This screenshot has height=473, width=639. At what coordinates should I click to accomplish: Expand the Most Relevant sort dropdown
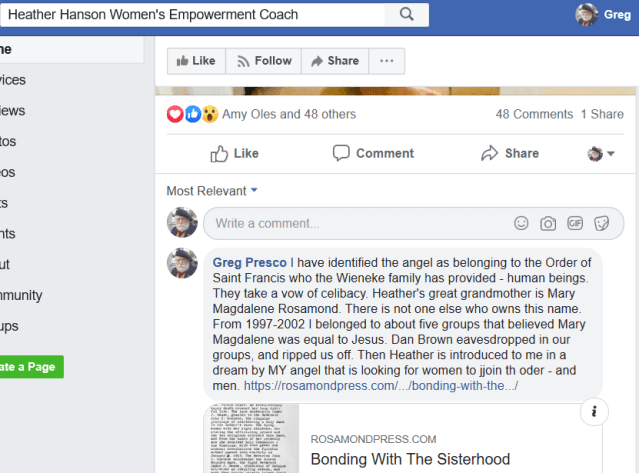(x=213, y=190)
